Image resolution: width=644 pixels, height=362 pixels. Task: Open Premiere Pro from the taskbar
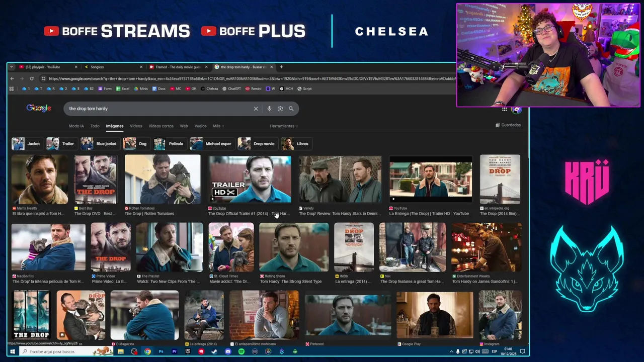click(174, 351)
